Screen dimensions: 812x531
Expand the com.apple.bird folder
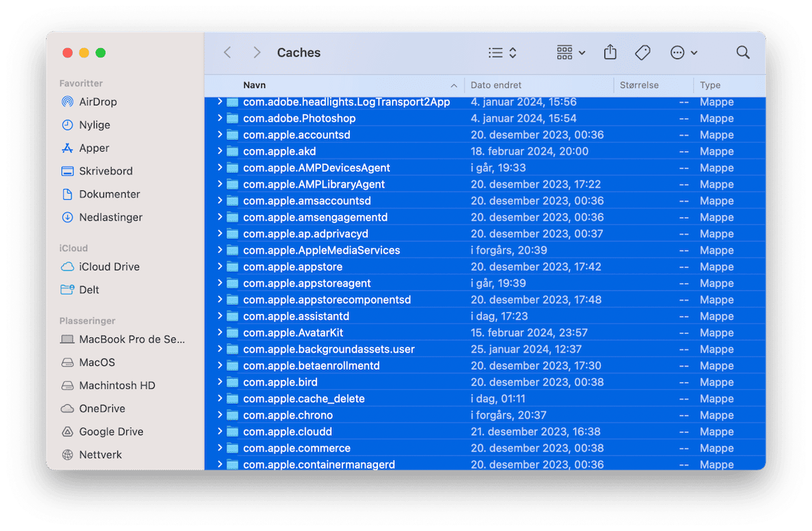click(x=220, y=382)
